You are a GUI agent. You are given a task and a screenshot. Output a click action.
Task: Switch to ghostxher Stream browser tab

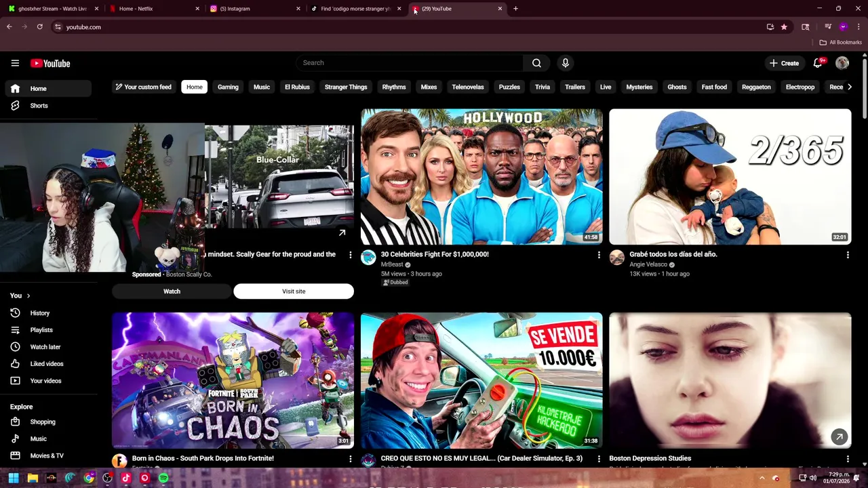[53, 9]
